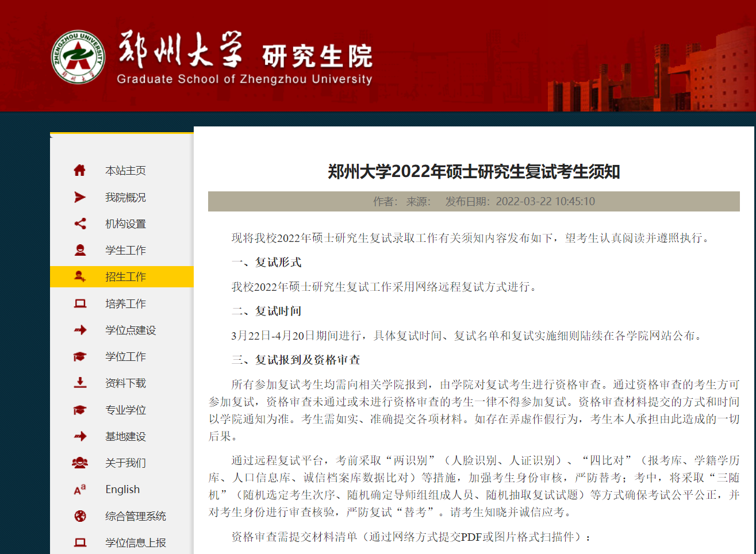Click the person icon beside 学生工作
The image size is (756, 554).
click(80, 250)
